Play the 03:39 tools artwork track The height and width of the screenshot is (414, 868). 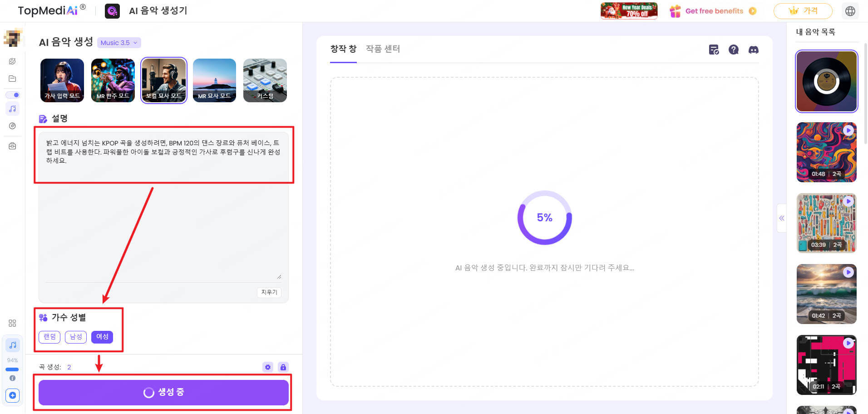[x=848, y=201]
